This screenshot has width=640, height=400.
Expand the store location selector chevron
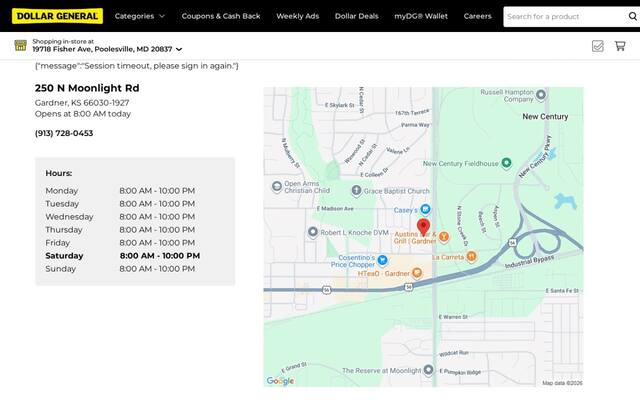[179, 49]
